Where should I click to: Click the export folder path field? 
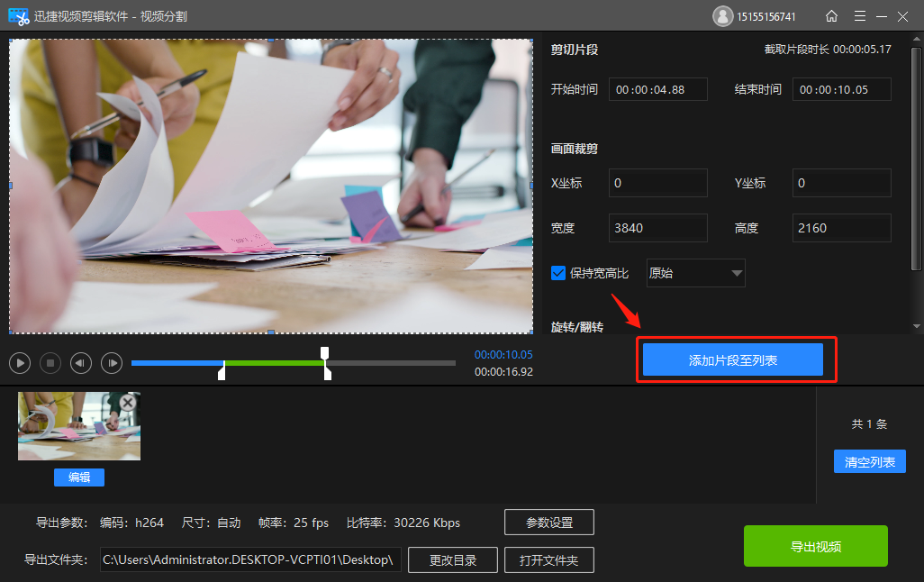pyautogui.click(x=250, y=559)
